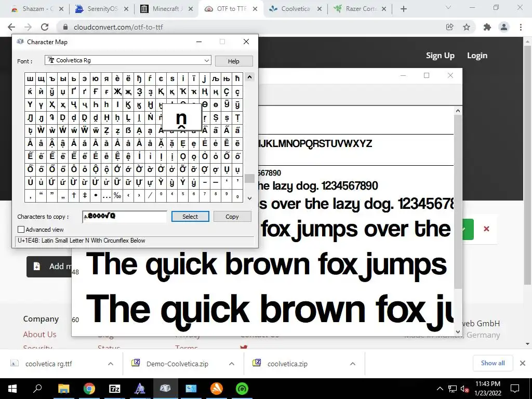
Task: Select the Cyrillic ш character
Action: tap(30, 79)
